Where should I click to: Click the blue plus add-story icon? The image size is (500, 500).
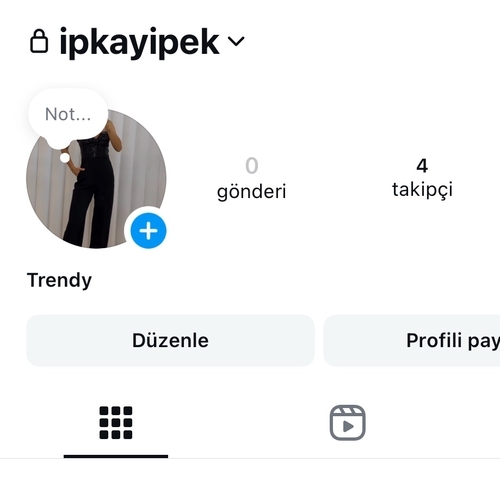click(148, 231)
